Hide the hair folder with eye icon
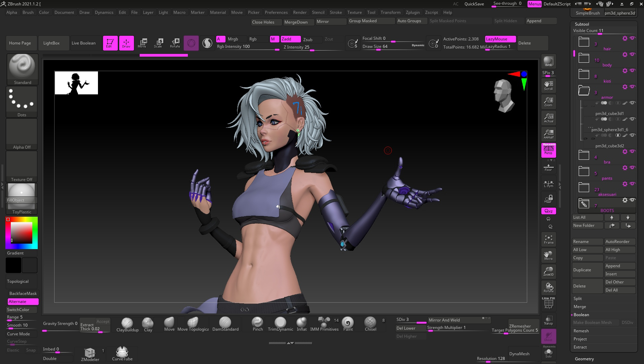This screenshot has width=644, height=364. 633,38
